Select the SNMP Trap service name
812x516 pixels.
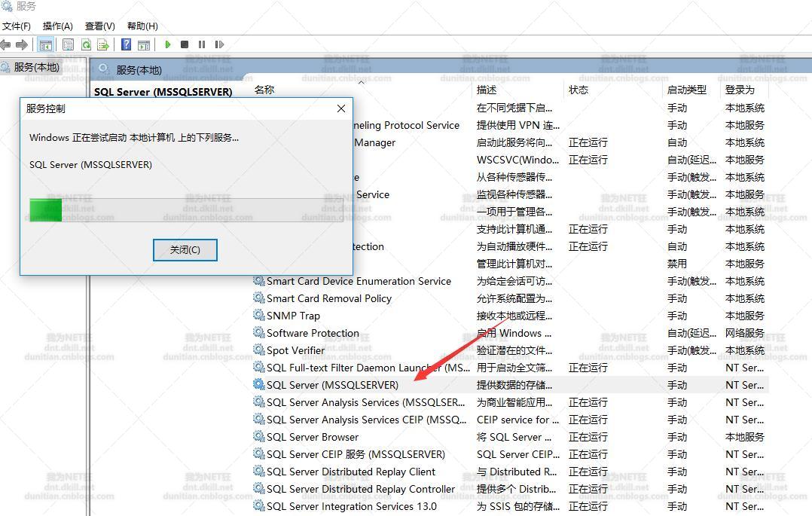[293, 316]
